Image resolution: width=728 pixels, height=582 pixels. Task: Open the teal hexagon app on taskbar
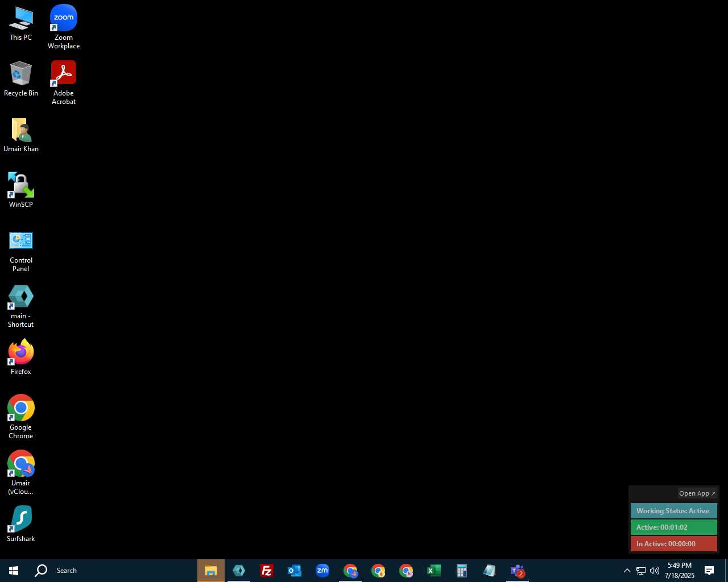pos(239,571)
